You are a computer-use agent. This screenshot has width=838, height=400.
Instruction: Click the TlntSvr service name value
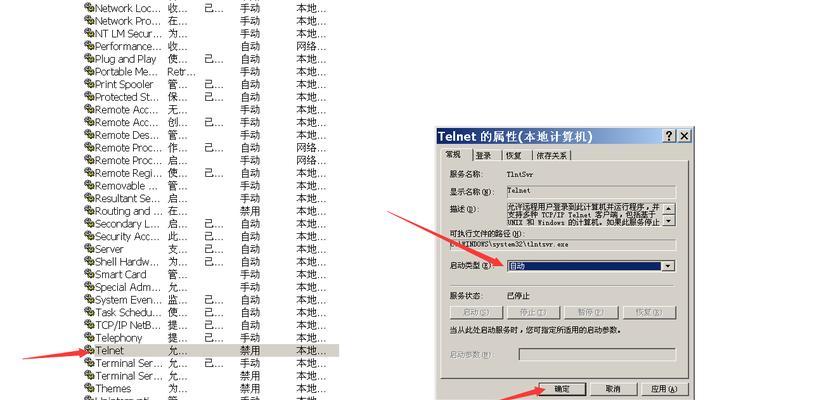click(x=519, y=174)
